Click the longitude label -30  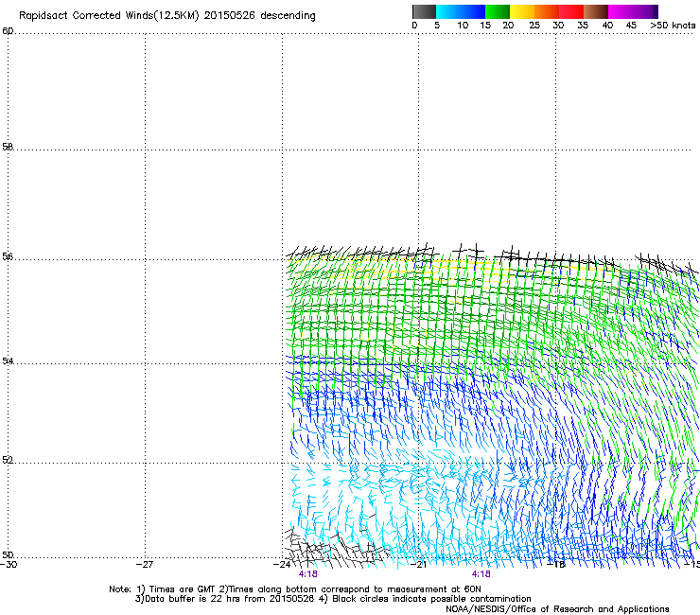point(9,565)
